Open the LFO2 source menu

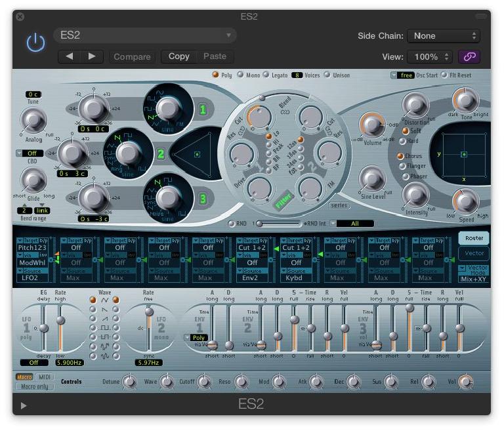click(x=32, y=277)
